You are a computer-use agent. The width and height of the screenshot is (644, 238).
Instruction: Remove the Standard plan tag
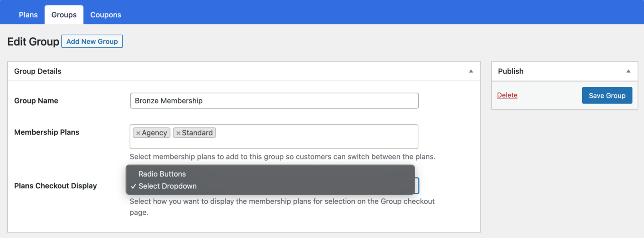(178, 133)
